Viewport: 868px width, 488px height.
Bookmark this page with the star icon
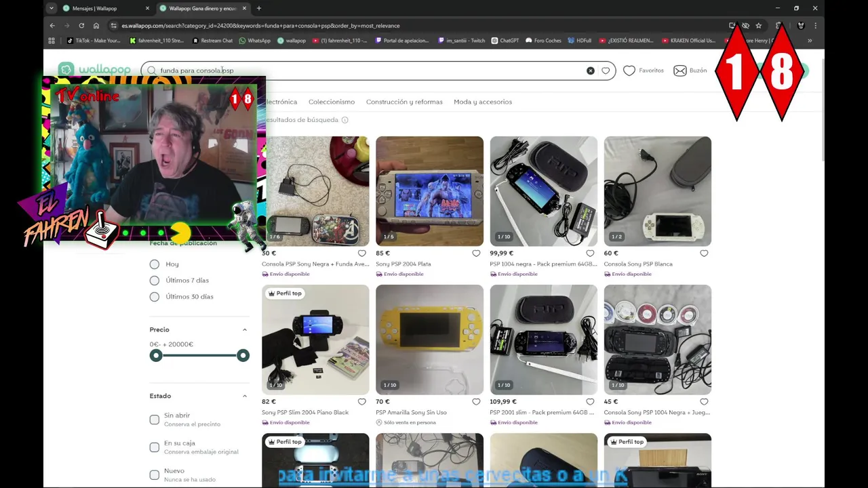tap(758, 26)
